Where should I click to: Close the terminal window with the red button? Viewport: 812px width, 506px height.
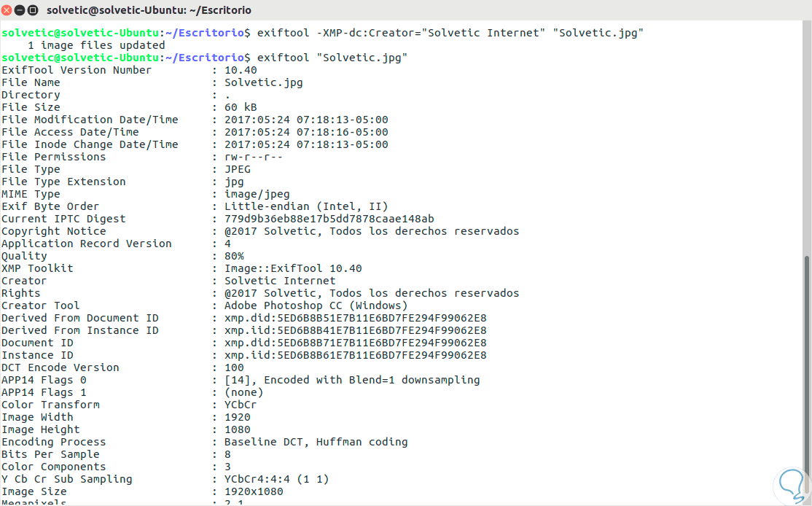pyautogui.click(x=8, y=10)
